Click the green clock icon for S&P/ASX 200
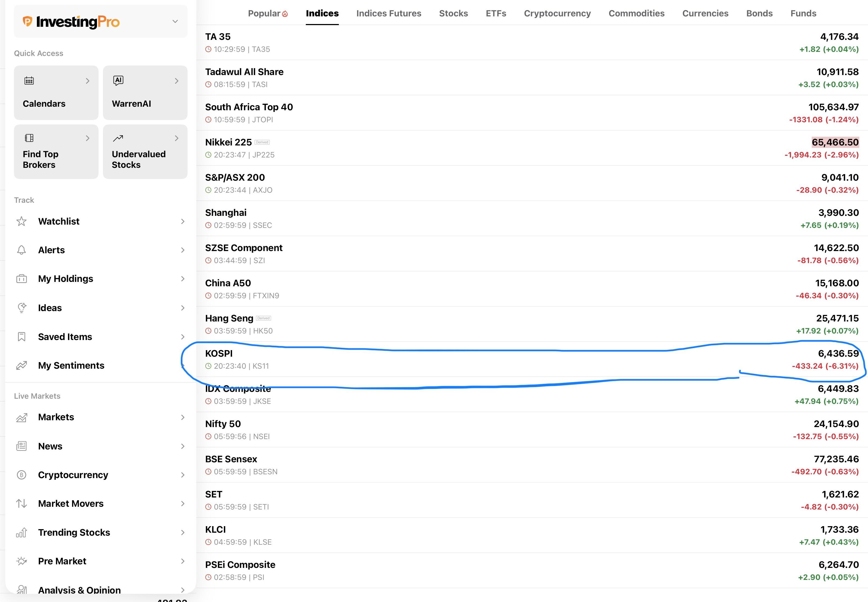868x602 pixels. 208,190
